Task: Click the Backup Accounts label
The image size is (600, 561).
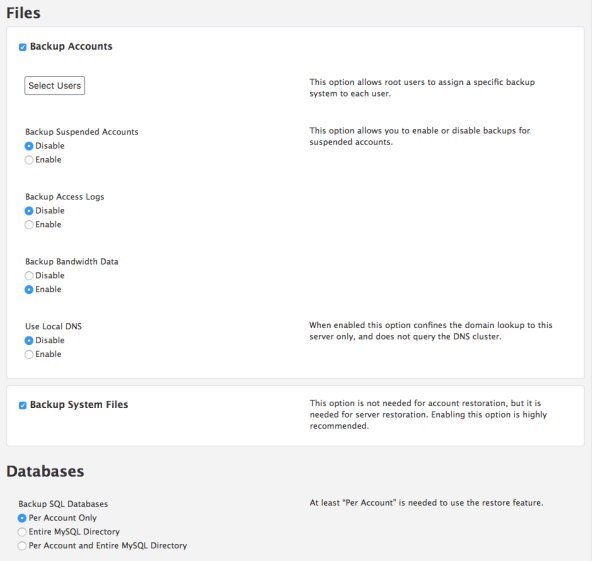Action: (71, 47)
